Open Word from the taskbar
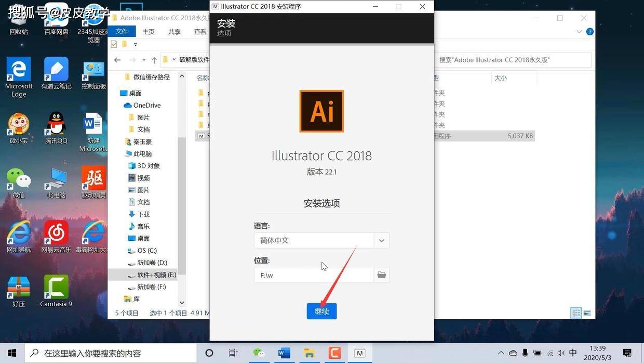The height and width of the screenshot is (363, 644). (284, 353)
